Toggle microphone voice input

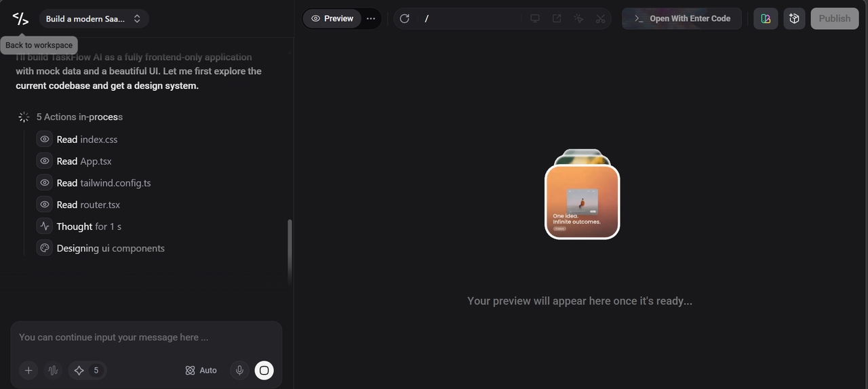click(x=239, y=370)
